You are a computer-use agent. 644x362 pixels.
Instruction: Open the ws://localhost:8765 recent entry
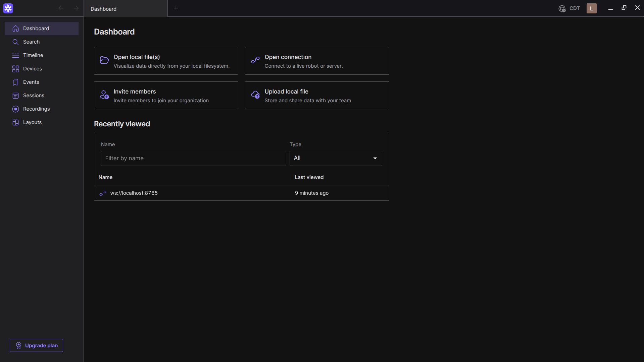242,193
